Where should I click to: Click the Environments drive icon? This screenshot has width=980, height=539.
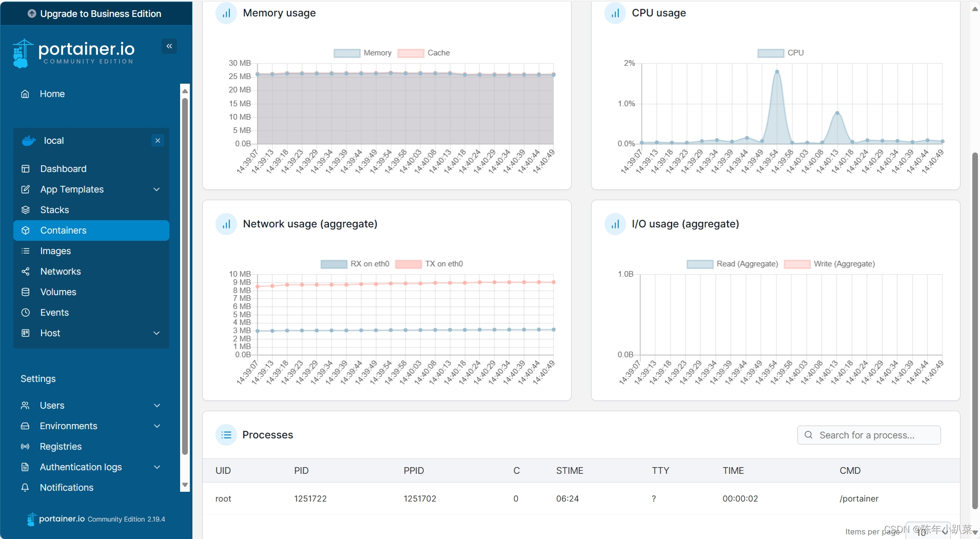(x=25, y=426)
